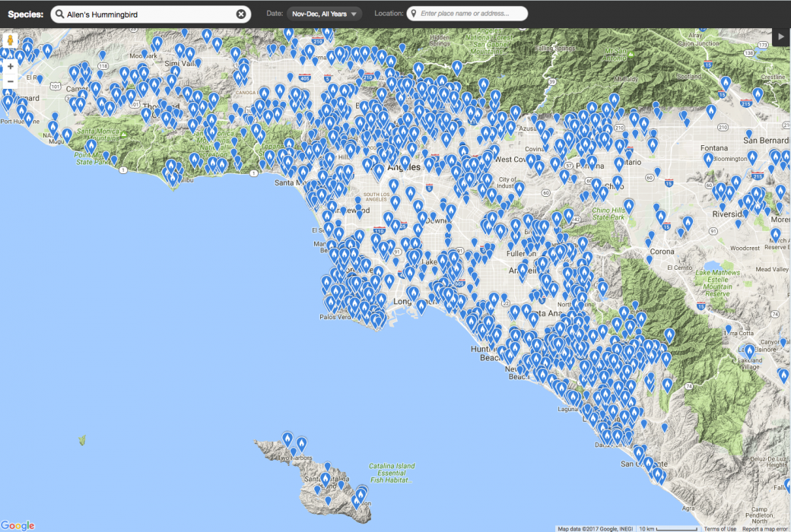791x532 pixels.
Task: Zoom in with the plus button
Action: (x=10, y=66)
